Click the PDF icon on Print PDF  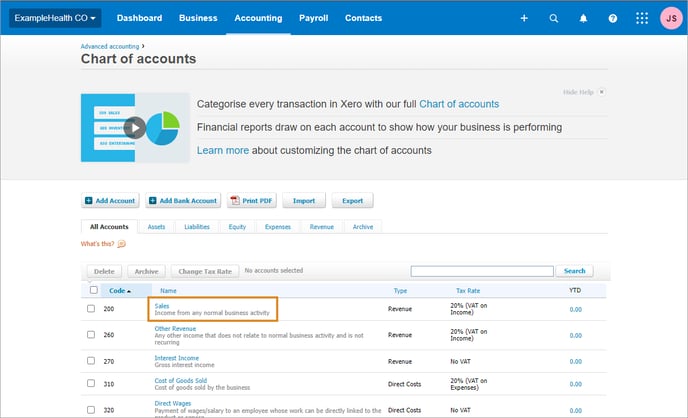(235, 200)
